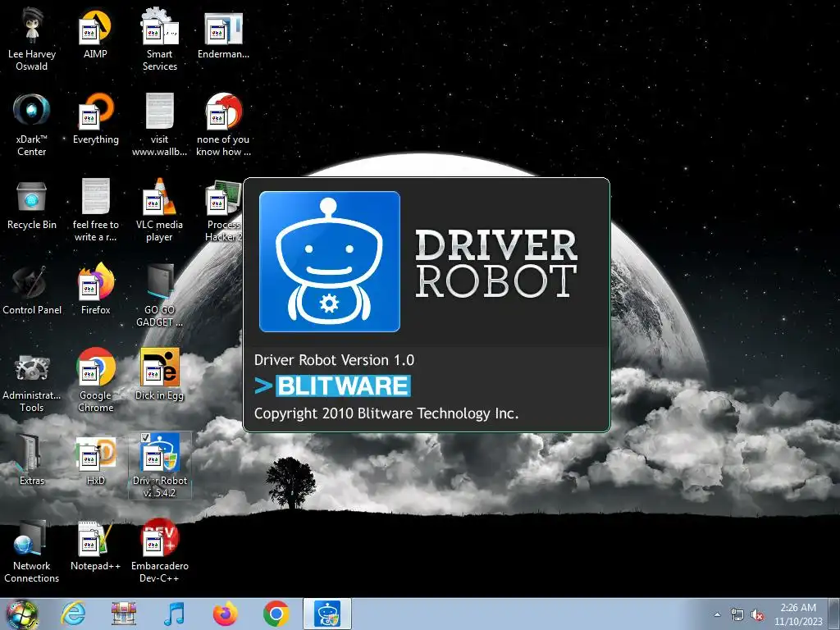
Task: Launch Internet Explorer from the taskbar
Action: click(x=73, y=614)
